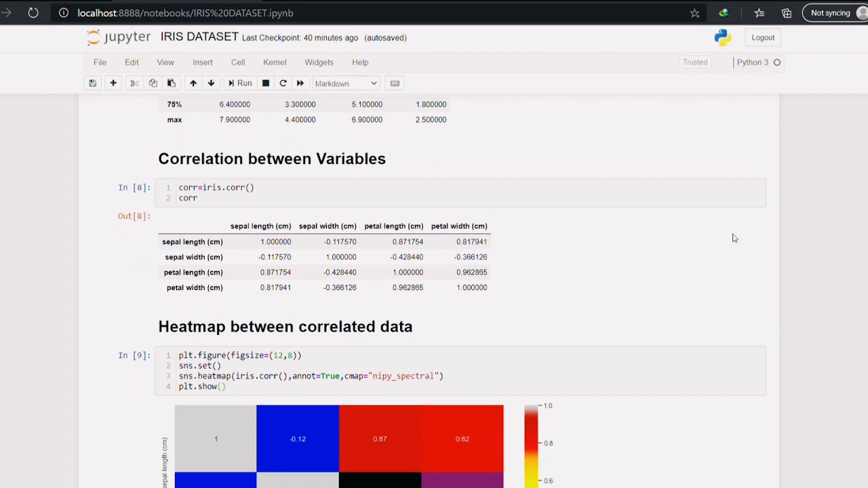Bookmark this page with star icon
868x488 pixels.
pyautogui.click(x=694, y=13)
